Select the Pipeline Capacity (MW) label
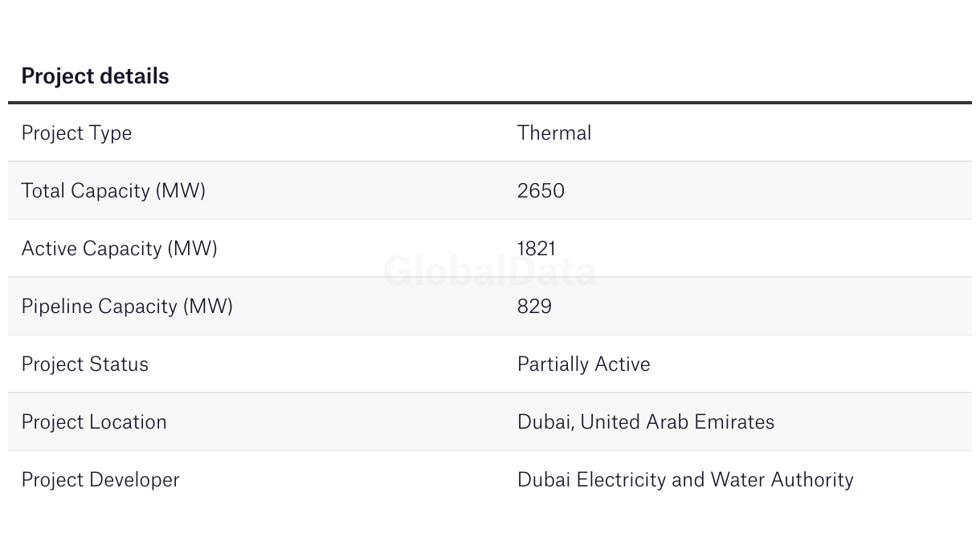This screenshot has height=541, width=980. [127, 307]
